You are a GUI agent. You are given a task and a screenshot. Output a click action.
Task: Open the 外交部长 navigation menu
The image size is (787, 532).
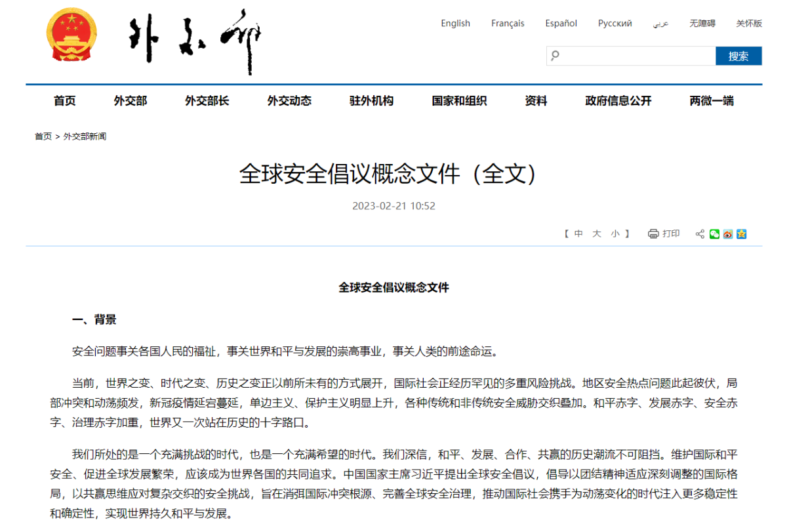207,101
